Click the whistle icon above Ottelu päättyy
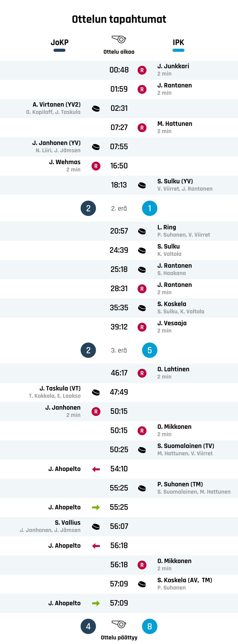Image resolution: width=238 pixels, height=644 pixels. point(119,624)
